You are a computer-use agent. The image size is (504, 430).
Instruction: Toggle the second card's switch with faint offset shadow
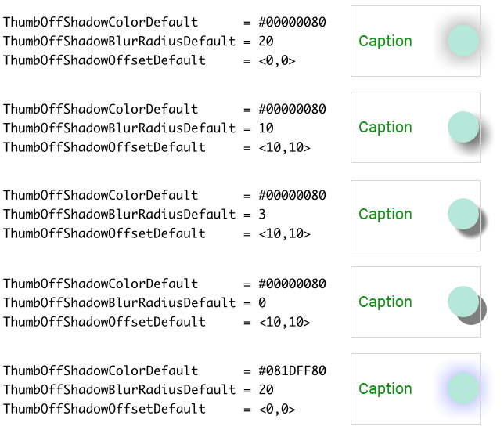pyautogui.click(x=463, y=127)
